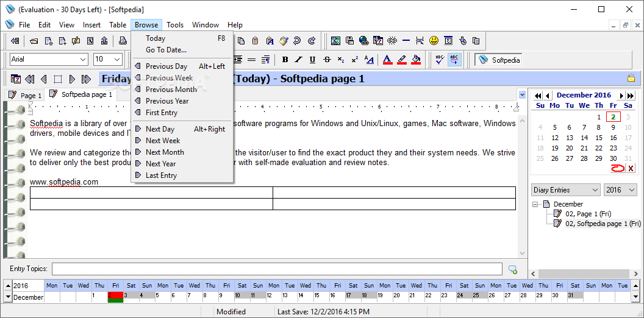The image size is (644, 318).
Task: Click the timeline up arrow next to 2016
Action: pos(8,286)
